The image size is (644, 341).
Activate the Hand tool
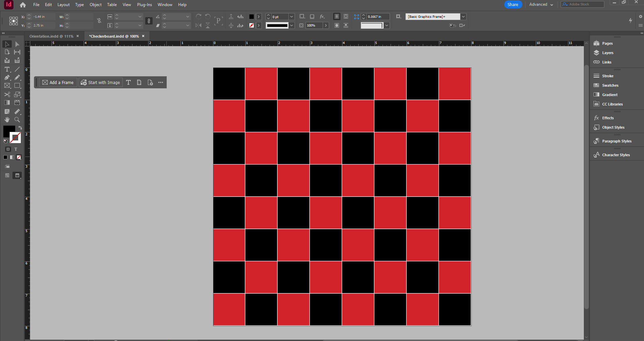[7, 120]
